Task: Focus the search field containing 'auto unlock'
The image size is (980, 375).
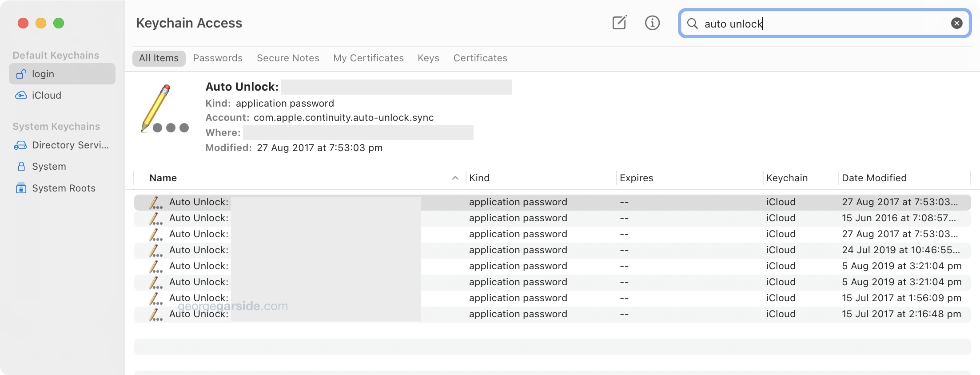Action: coord(825,23)
